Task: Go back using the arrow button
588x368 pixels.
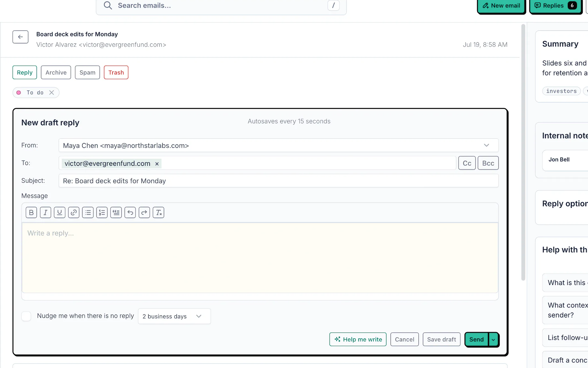Action: pos(20,37)
